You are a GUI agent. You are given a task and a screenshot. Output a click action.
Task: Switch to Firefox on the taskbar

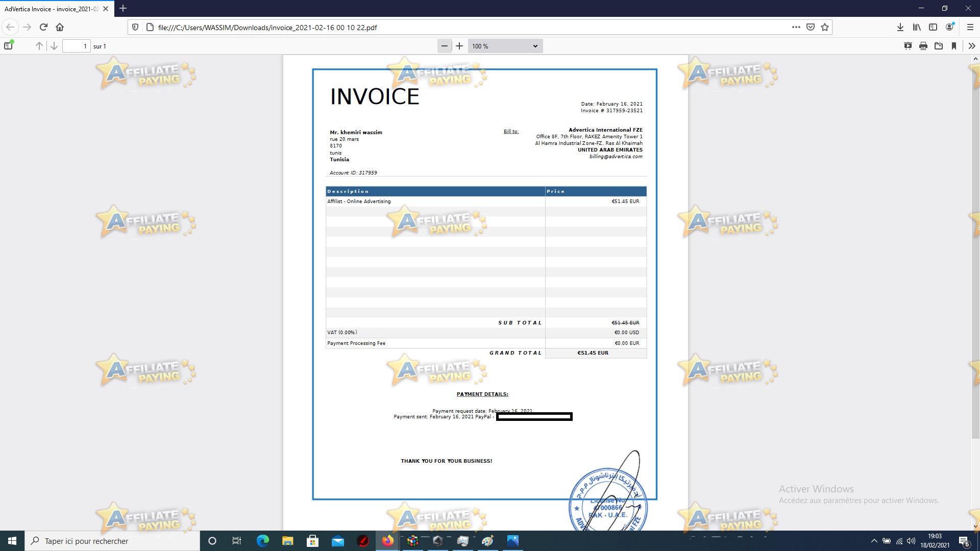pyautogui.click(x=388, y=541)
